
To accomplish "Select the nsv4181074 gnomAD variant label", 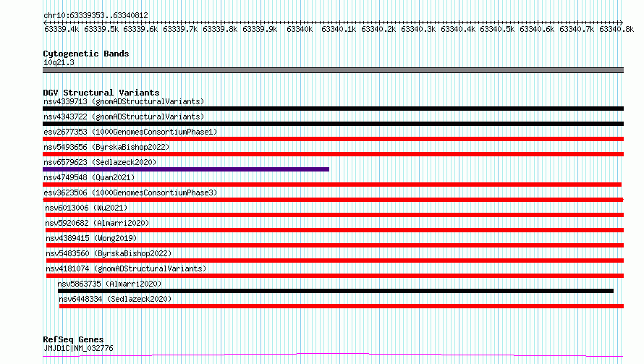I will click(126, 268).
